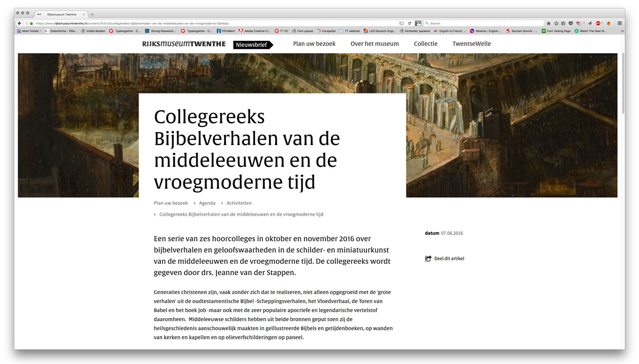Open ElsterOnline bookmark
Image resolution: width=639 pixels, height=364 pixels.
pyautogui.click(x=61, y=31)
